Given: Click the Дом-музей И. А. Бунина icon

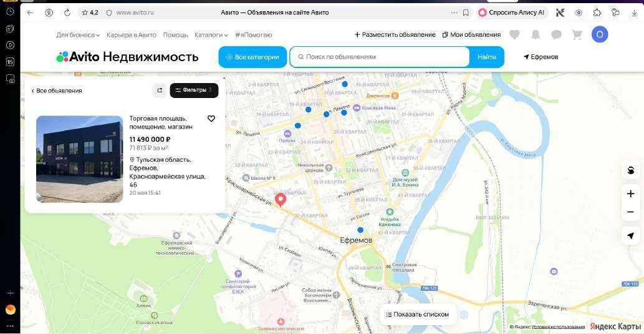Looking at the screenshot, I should pos(405,173).
